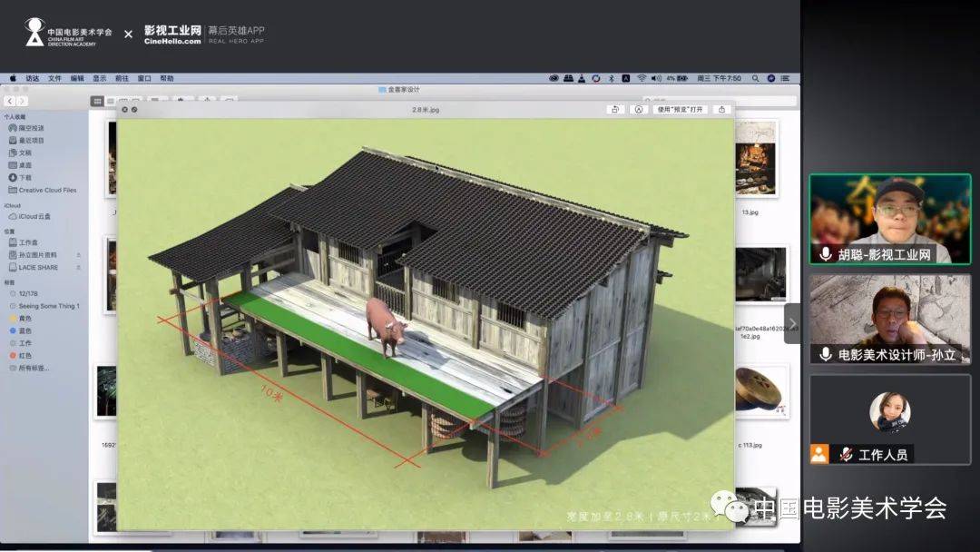
Task: Open the volume control menu
Action: coord(656,78)
